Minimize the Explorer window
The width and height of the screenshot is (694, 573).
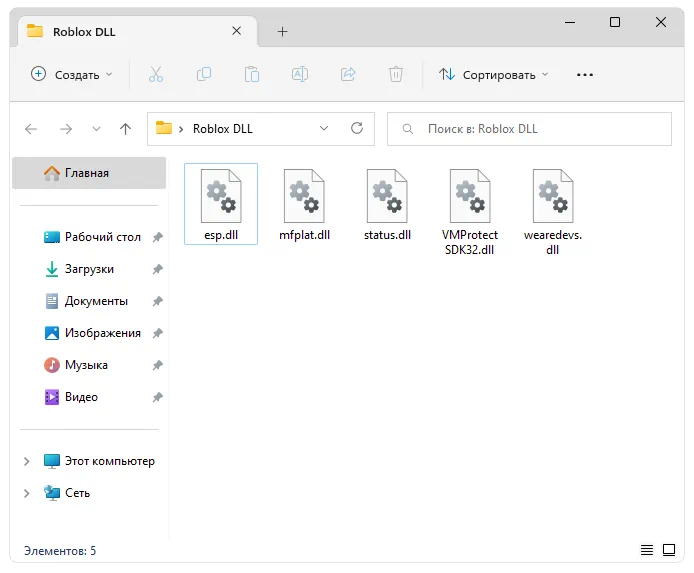570,22
